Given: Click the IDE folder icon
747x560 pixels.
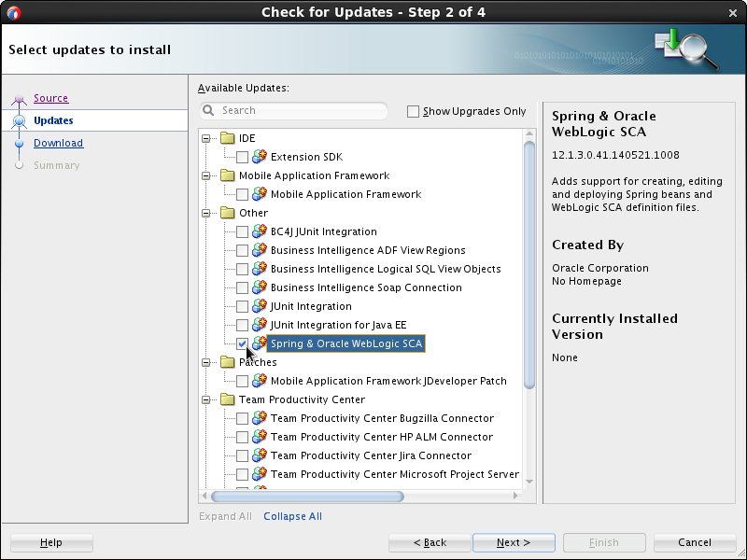Looking at the screenshot, I should 228,138.
